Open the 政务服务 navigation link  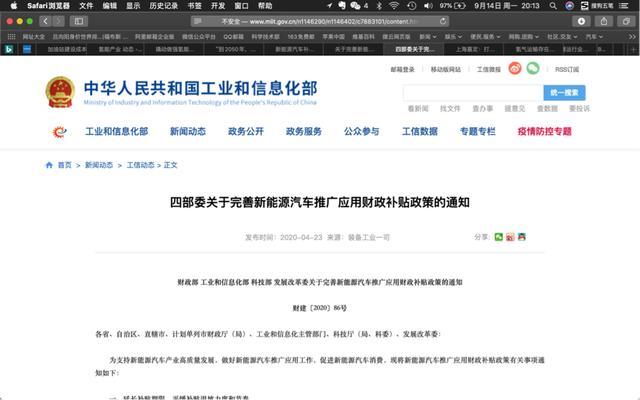pyautogui.click(x=304, y=131)
